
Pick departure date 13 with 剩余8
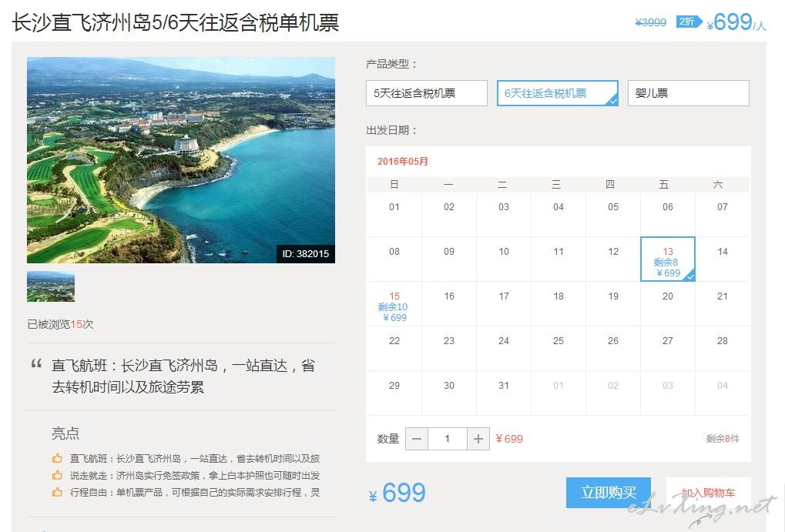[x=668, y=259]
